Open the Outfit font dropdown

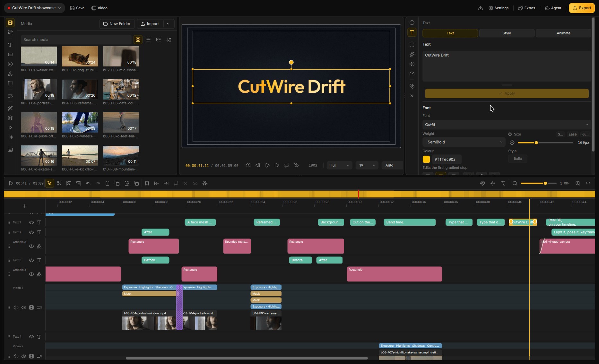click(507, 125)
